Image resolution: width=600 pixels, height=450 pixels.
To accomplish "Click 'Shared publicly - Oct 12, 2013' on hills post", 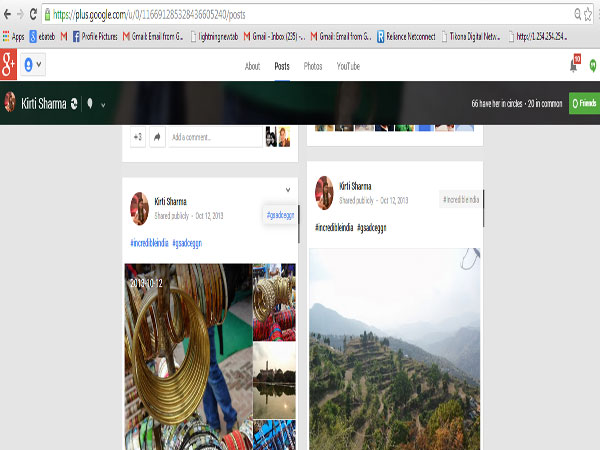I will (x=373, y=201).
